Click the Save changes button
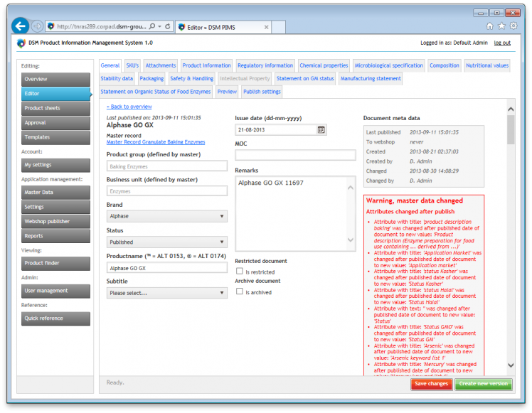Screen dimensions: 532x413 432,384
